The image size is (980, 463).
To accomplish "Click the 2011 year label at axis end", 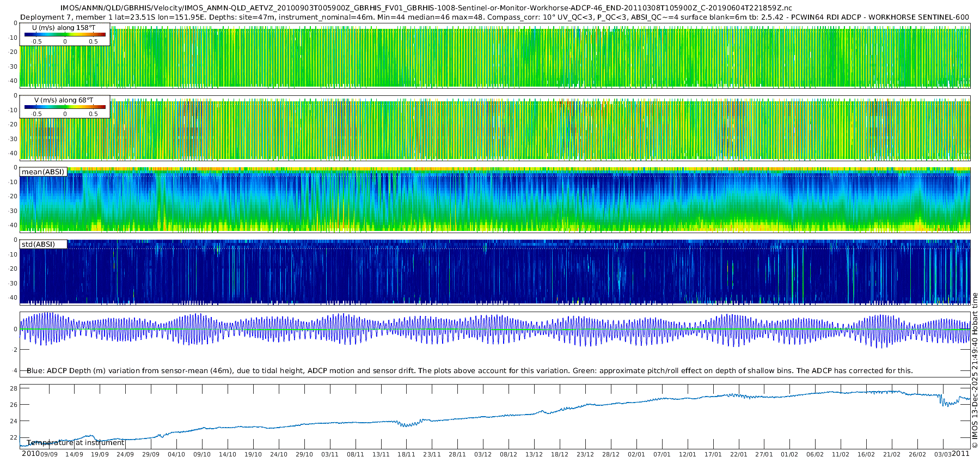I will pyautogui.click(x=960, y=454).
